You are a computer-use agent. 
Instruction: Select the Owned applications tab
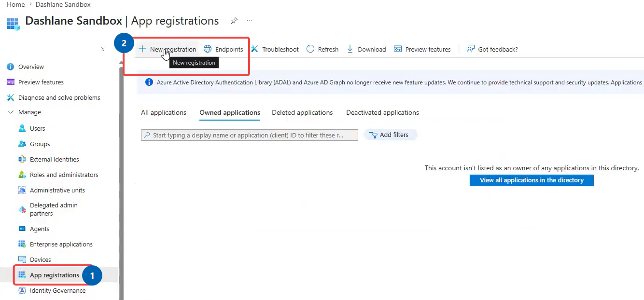230,112
